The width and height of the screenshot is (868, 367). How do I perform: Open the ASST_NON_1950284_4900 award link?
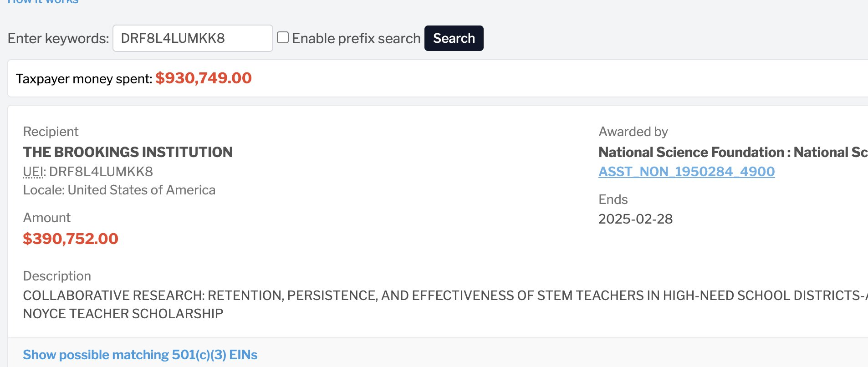point(686,172)
